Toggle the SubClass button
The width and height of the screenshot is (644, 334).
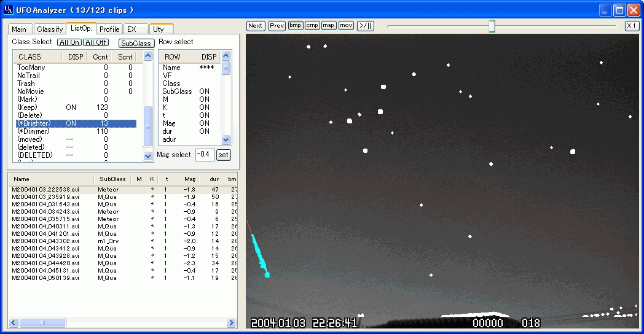pyautogui.click(x=136, y=44)
